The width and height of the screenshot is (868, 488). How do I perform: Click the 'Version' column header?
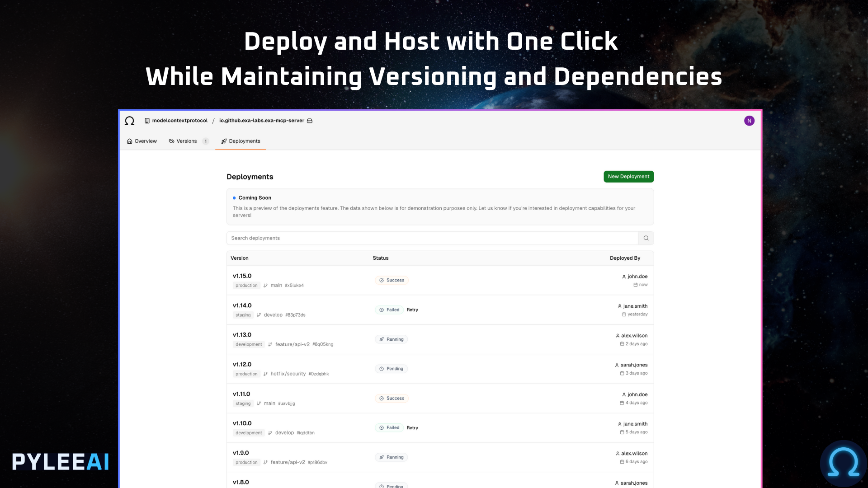click(x=240, y=258)
